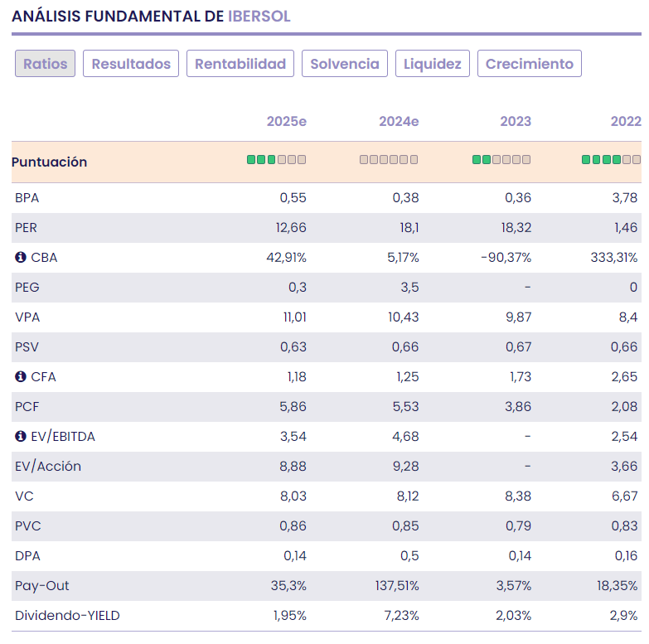The width and height of the screenshot is (649, 644).
Task: Go to the Liquidez tab
Action: pyautogui.click(x=433, y=64)
